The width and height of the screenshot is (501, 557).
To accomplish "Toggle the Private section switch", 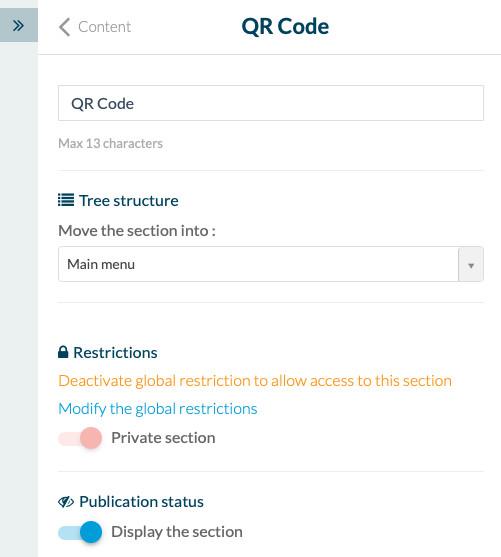I will click(x=80, y=438).
